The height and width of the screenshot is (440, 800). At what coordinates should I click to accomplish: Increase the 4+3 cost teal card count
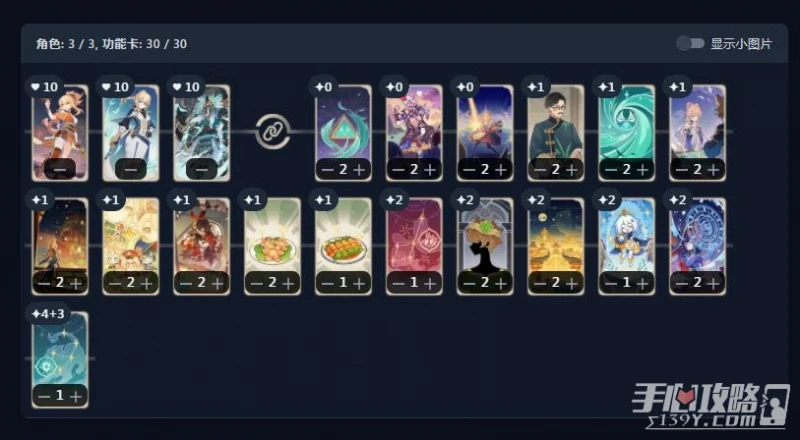point(76,397)
